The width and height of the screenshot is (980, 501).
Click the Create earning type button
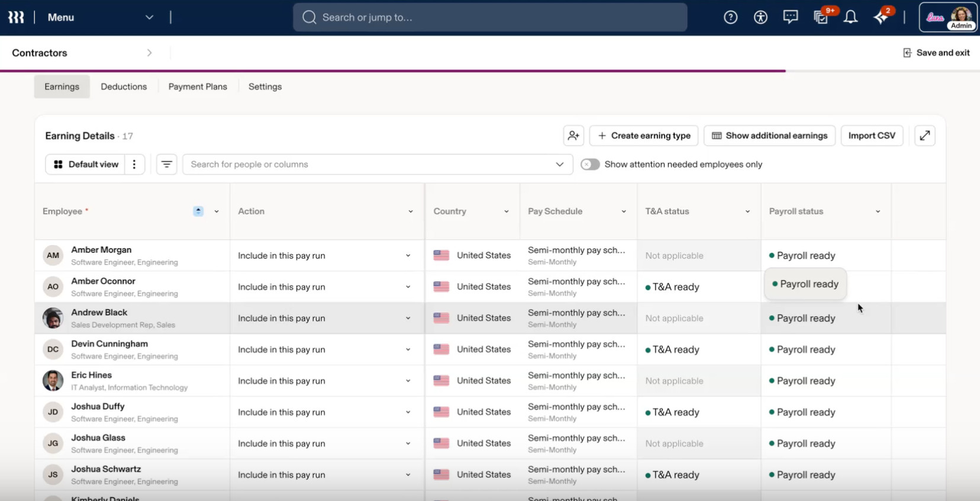(x=644, y=136)
